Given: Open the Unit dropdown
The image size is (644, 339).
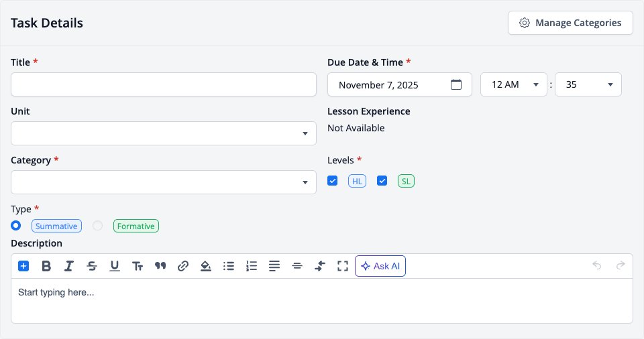Looking at the screenshot, I should [x=164, y=133].
